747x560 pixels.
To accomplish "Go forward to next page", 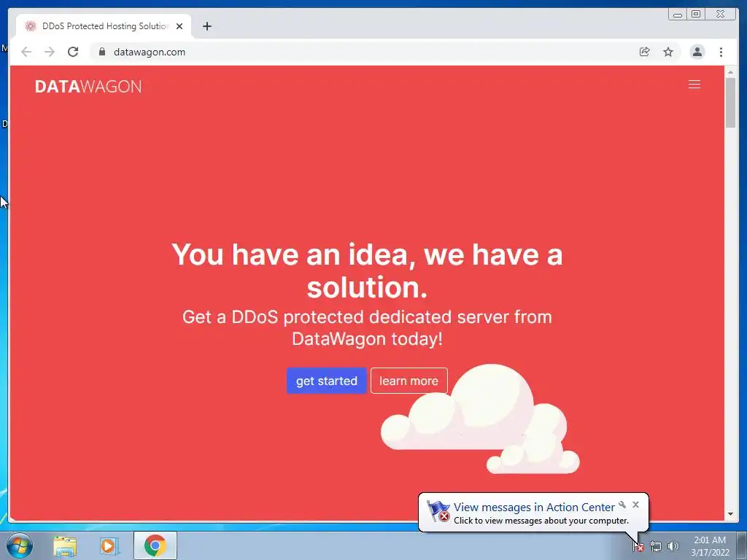I will [50, 52].
